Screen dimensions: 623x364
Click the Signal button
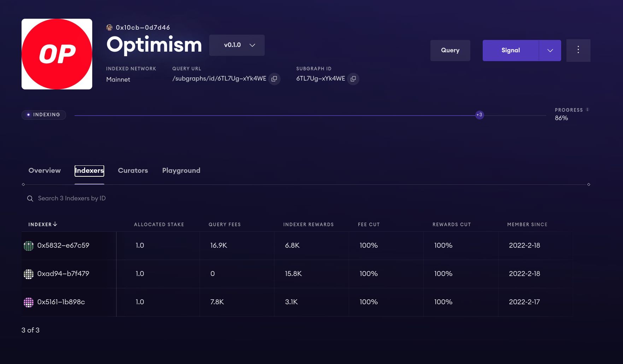[511, 51]
